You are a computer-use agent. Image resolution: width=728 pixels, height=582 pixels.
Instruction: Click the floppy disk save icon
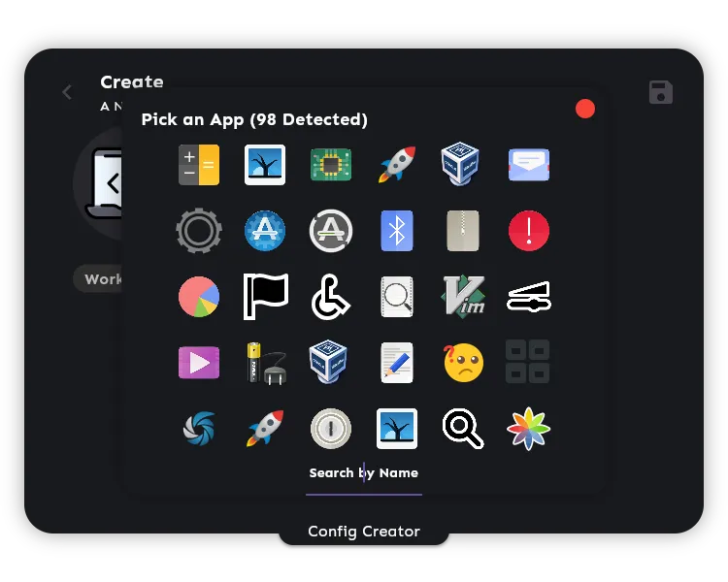click(x=661, y=92)
